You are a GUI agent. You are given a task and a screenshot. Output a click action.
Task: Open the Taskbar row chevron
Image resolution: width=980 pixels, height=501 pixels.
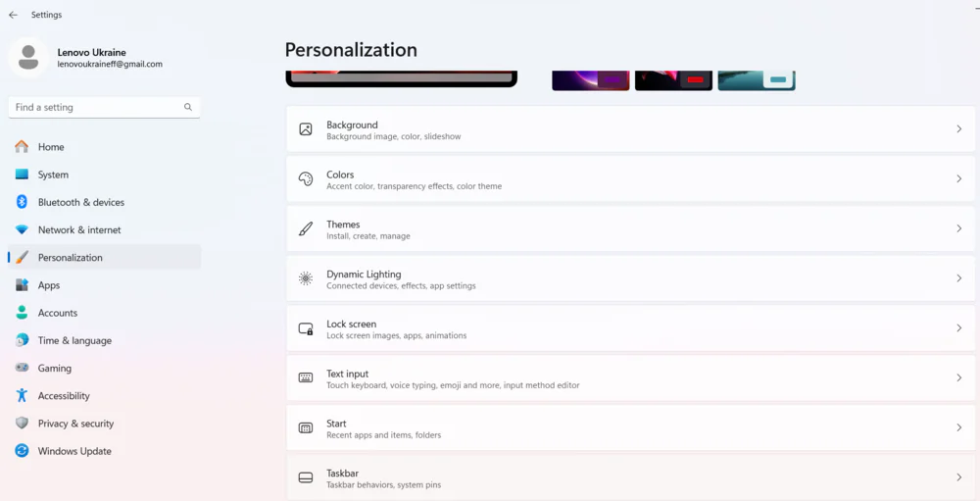click(958, 477)
